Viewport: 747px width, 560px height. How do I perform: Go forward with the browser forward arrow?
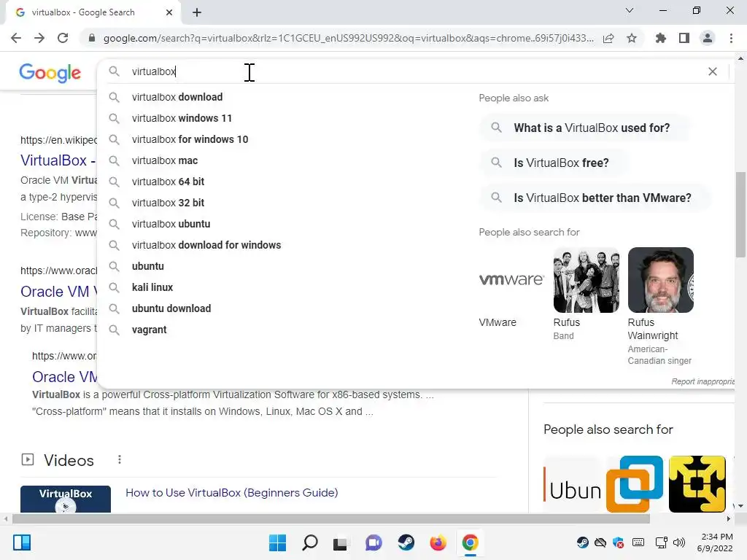tap(39, 38)
